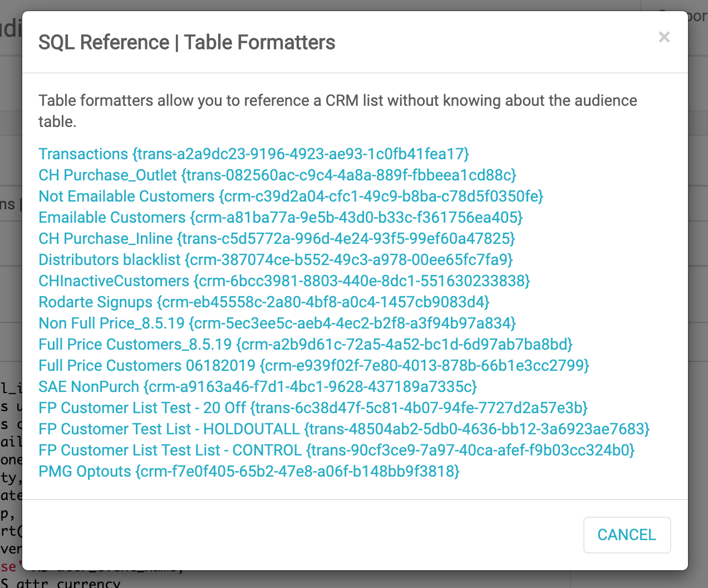This screenshot has height=588, width=708.
Task: Choose the CHInactiveCustomers CRM list
Action: 284,281
